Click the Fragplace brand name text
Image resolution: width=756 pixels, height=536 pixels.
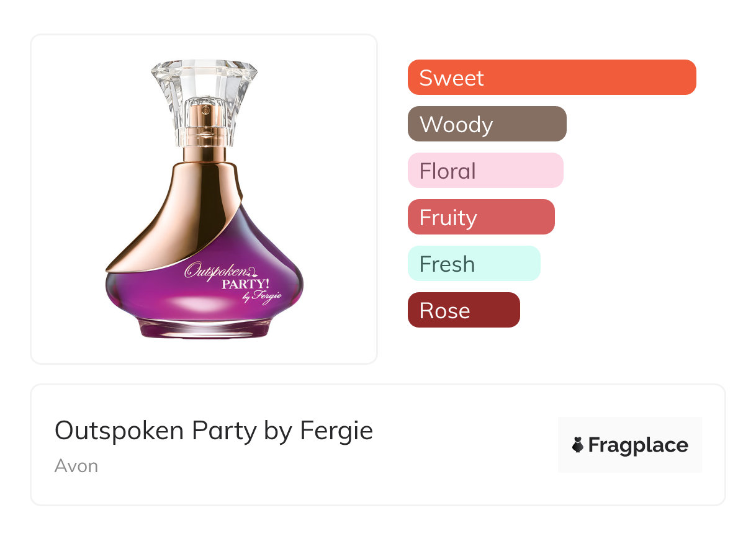pyautogui.click(x=638, y=445)
